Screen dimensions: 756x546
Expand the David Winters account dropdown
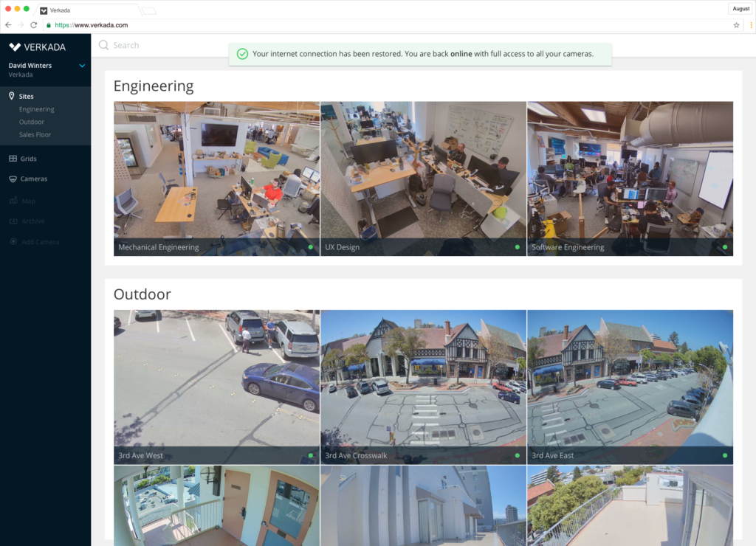pyautogui.click(x=82, y=66)
